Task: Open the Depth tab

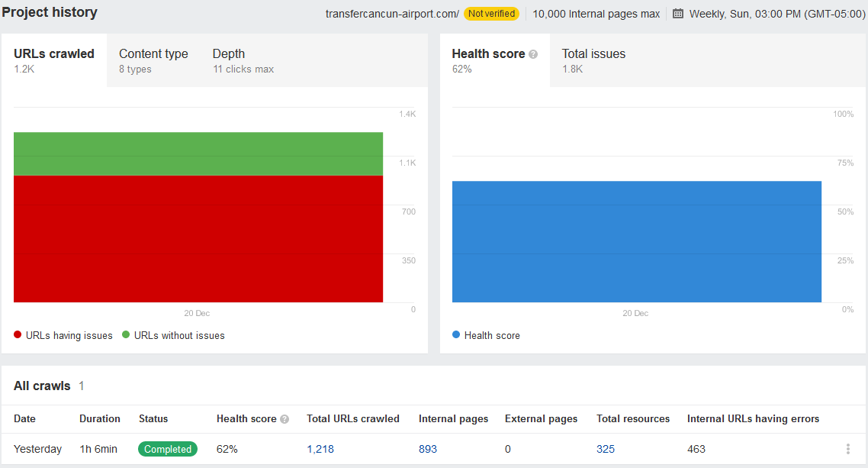Action: point(243,60)
